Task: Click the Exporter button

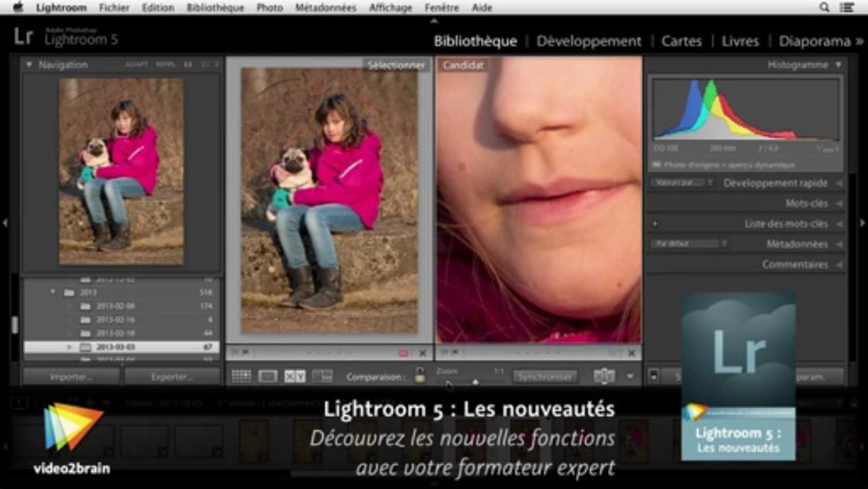Action: [x=172, y=376]
